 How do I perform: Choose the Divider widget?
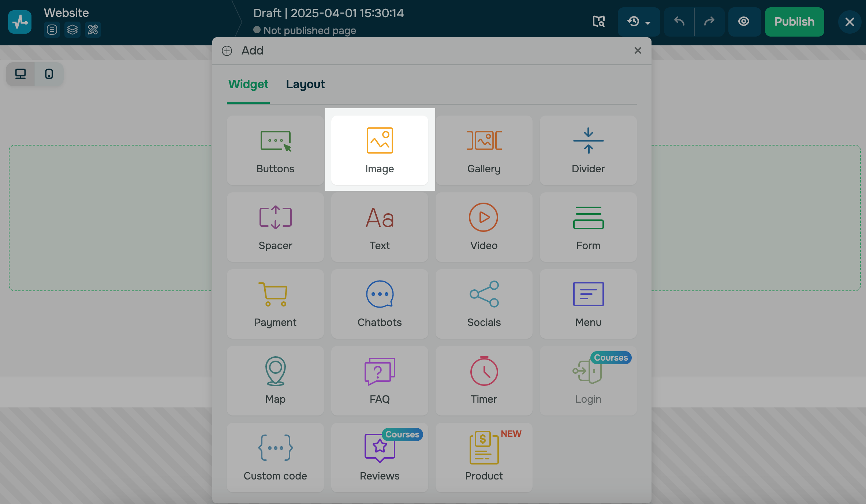click(x=588, y=150)
